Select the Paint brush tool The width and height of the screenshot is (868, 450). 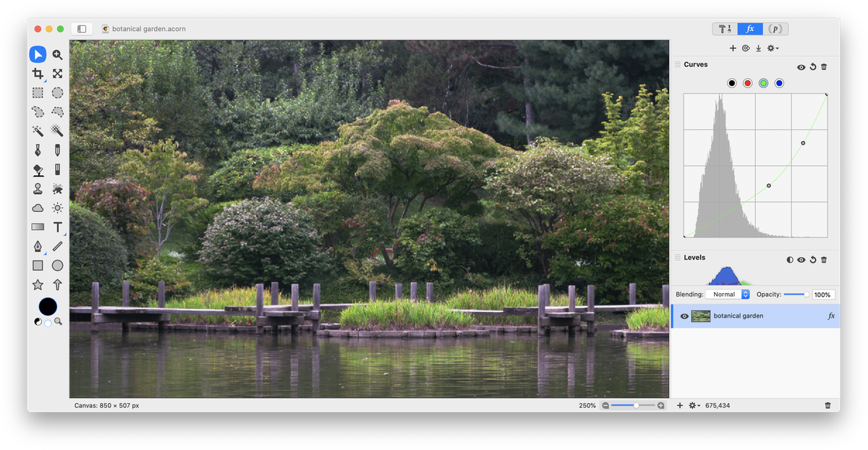pos(38,150)
